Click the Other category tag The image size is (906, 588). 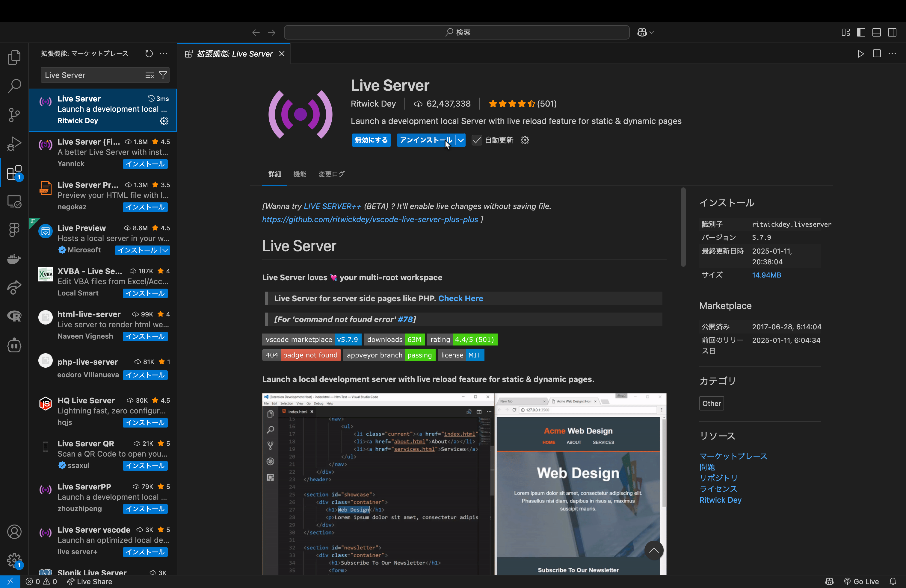tap(711, 404)
